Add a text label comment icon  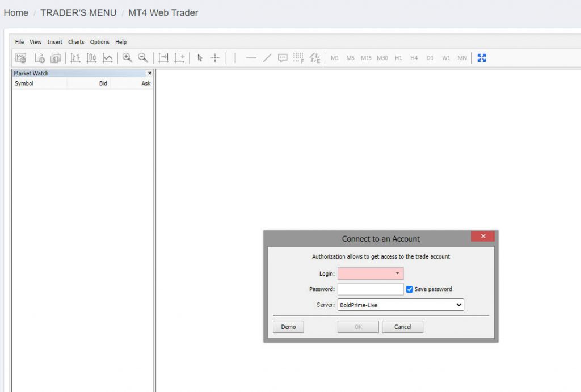point(283,58)
